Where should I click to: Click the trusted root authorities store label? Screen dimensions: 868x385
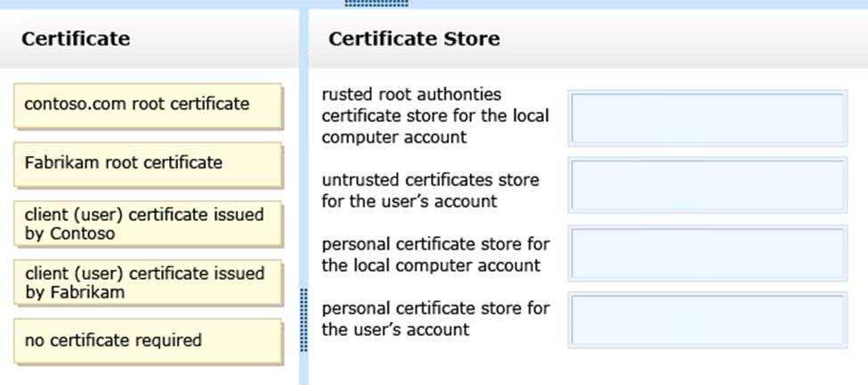pyautogui.click(x=435, y=116)
